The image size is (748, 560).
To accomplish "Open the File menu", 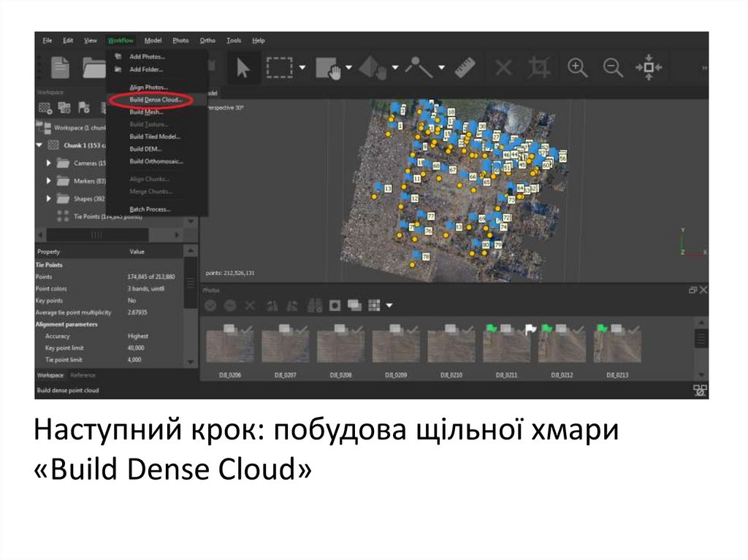I will 47,41.
